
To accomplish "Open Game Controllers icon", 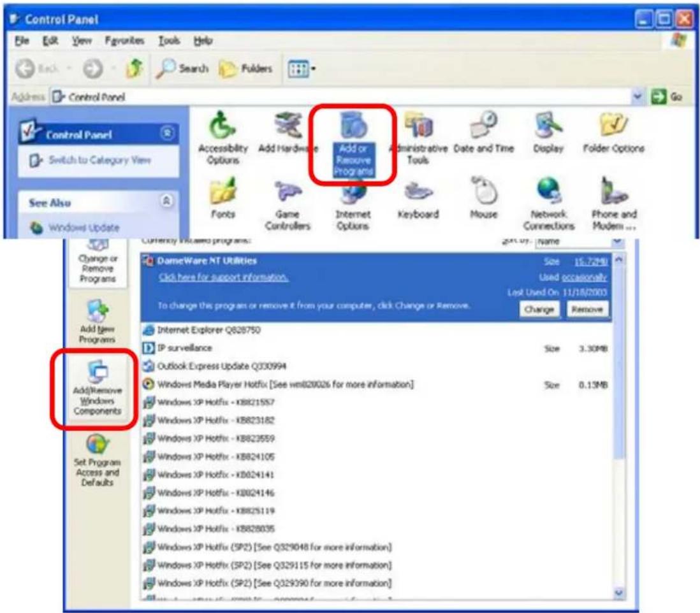I will tap(288, 205).
